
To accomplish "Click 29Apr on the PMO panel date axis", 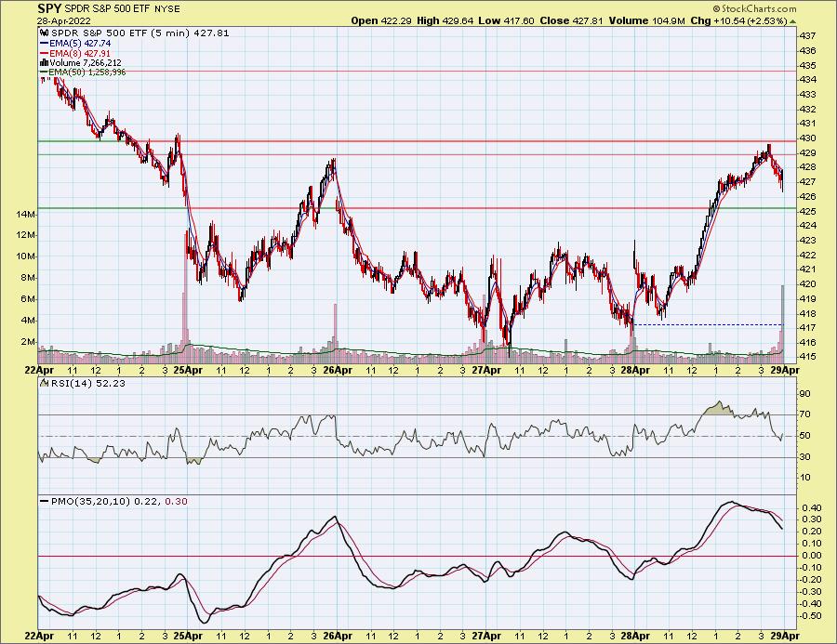I will (x=785, y=636).
